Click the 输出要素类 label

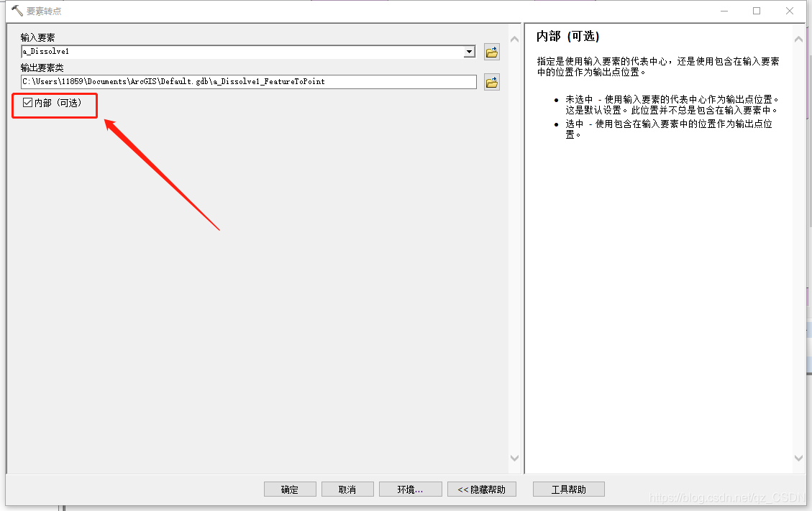[x=42, y=68]
